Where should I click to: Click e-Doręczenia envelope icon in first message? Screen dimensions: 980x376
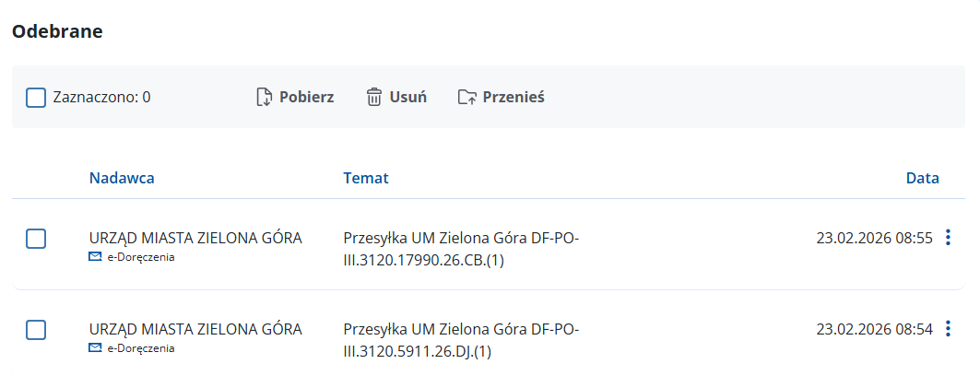pyautogui.click(x=95, y=257)
